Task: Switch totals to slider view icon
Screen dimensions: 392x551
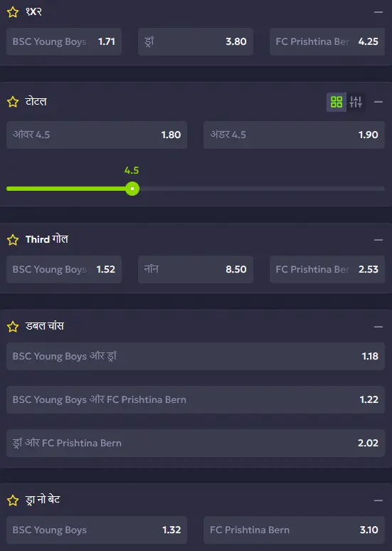Action: (356, 102)
